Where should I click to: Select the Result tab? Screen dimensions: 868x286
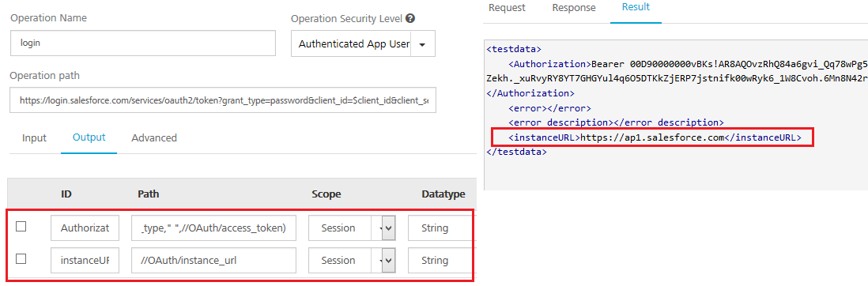[x=636, y=8]
